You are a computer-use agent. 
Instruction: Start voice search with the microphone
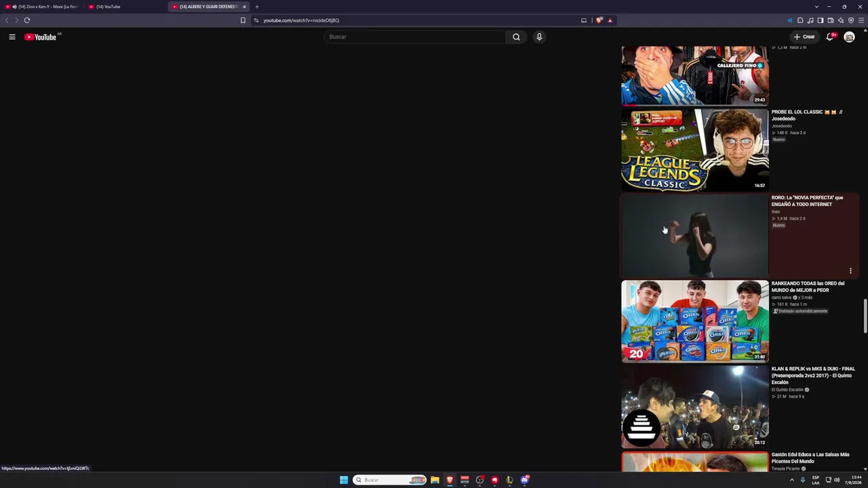[x=539, y=37]
